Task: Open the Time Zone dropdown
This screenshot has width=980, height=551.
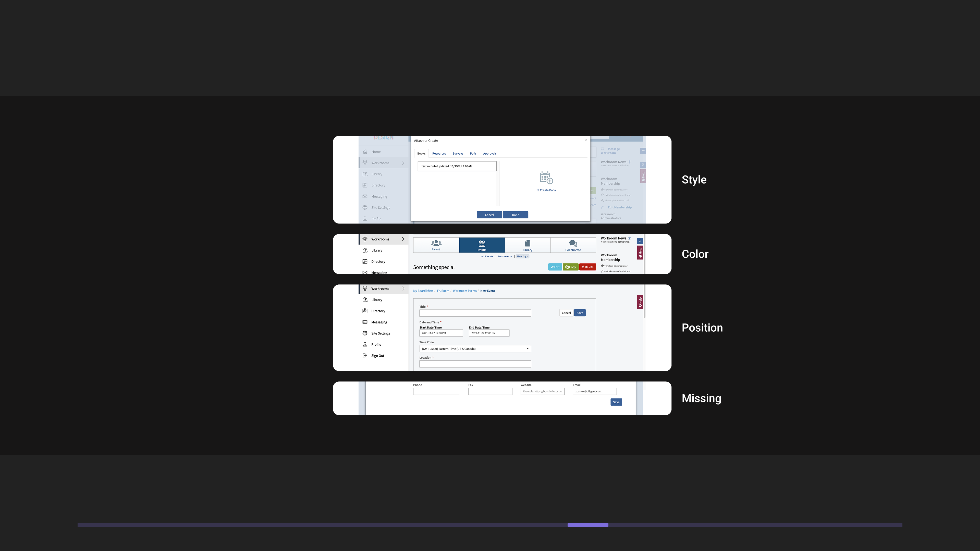Action: (x=475, y=349)
